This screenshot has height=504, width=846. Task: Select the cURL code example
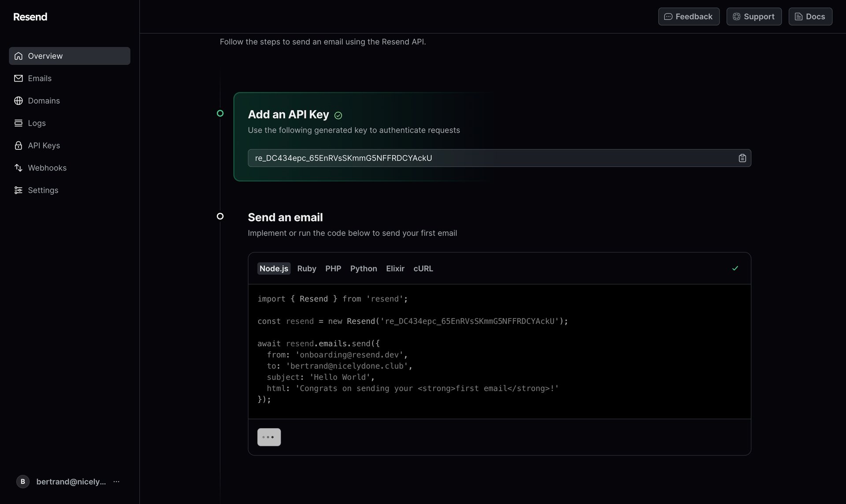(x=423, y=268)
